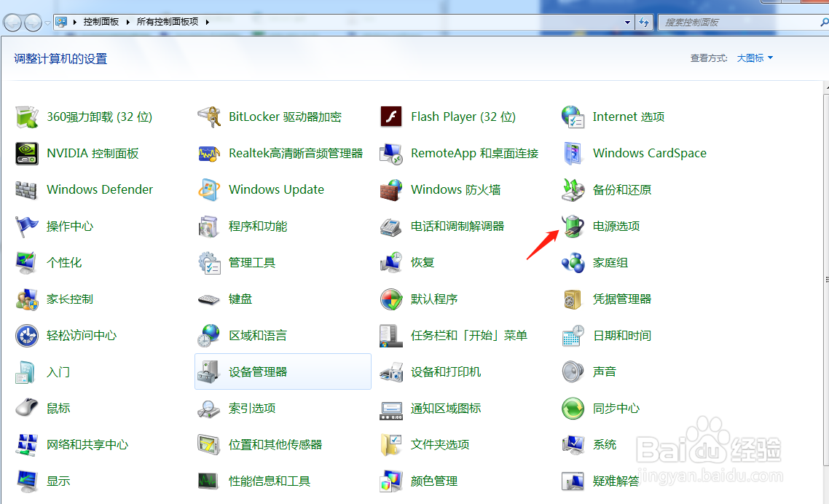Open 文件夹选项
This screenshot has width=829, height=504.
click(x=440, y=445)
